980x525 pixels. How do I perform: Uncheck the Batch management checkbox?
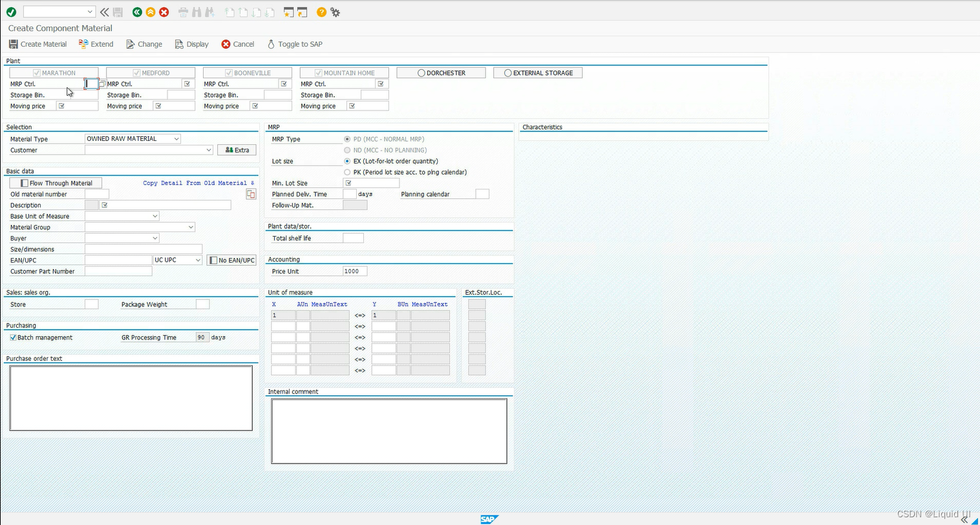point(13,337)
